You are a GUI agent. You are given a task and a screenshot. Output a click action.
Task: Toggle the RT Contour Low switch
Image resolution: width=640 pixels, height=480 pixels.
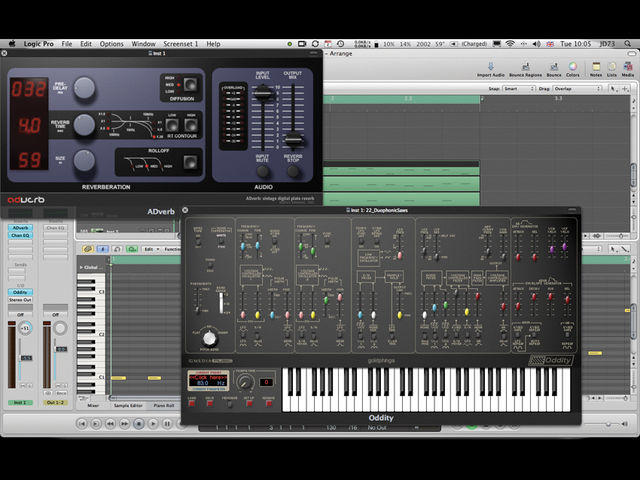pos(172,124)
